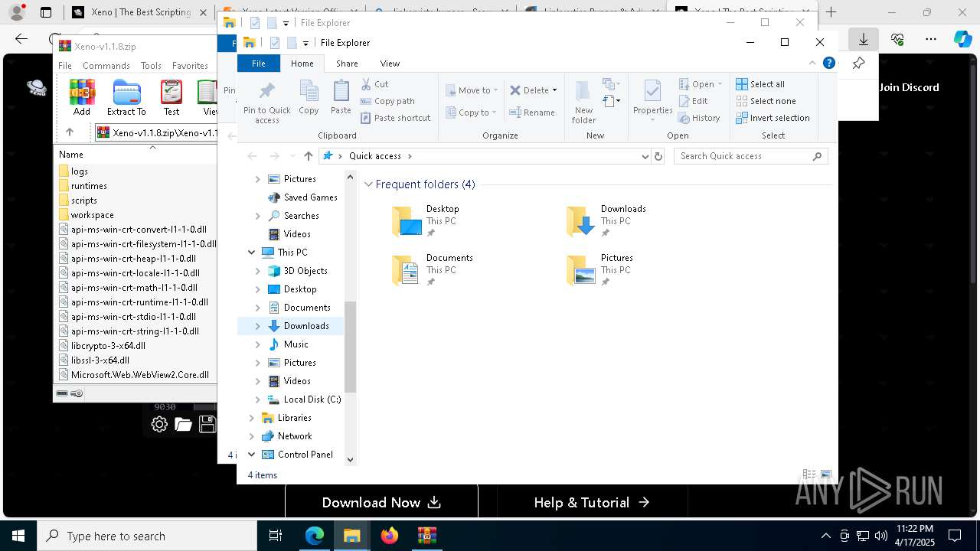Image resolution: width=980 pixels, height=551 pixels.
Task: Click WinRAR Extract To icon
Action: pyautogui.click(x=126, y=98)
